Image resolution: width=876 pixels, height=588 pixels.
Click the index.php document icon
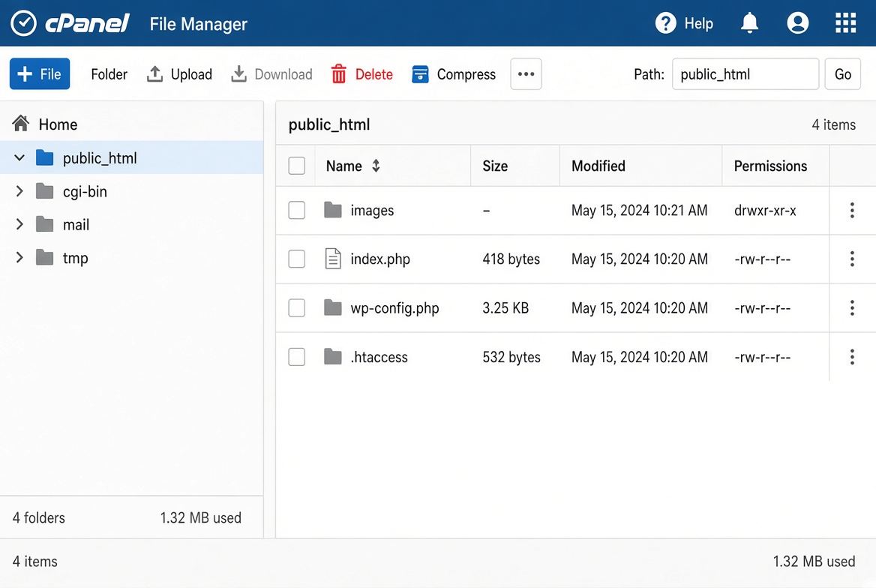[333, 259]
